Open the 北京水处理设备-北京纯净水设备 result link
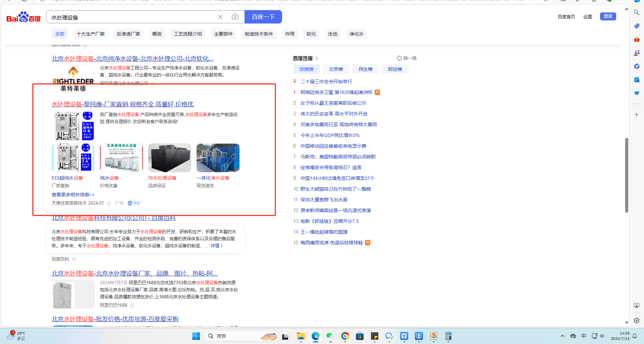The height and width of the screenshot is (344, 644). pos(132,58)
